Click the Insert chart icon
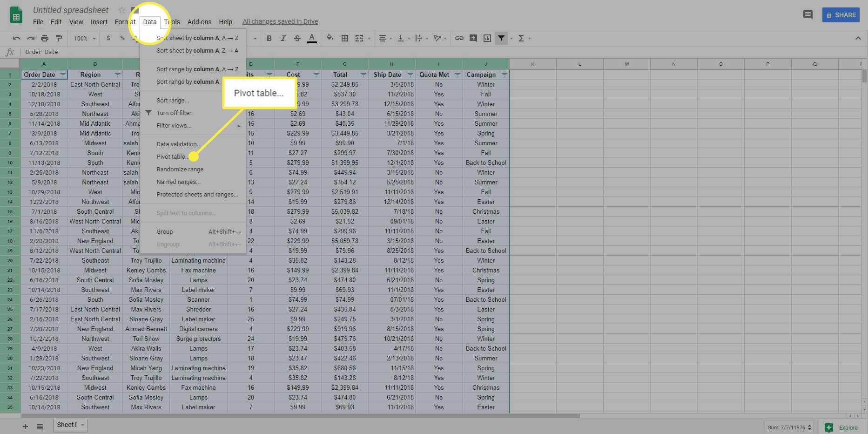 (x=487, y=38)
